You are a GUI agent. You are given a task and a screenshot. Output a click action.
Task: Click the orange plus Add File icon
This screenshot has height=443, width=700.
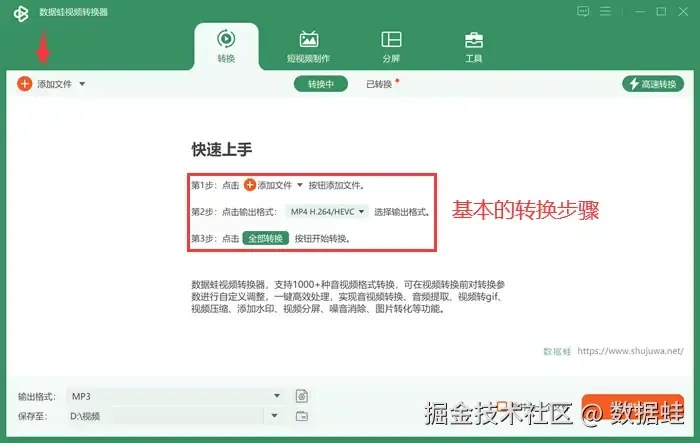25,84
